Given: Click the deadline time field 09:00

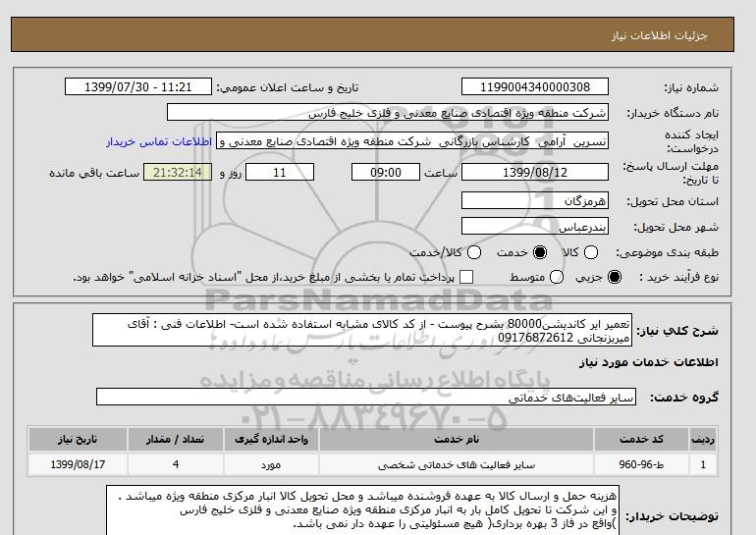Looking at the screenshot, I should 386,172.
